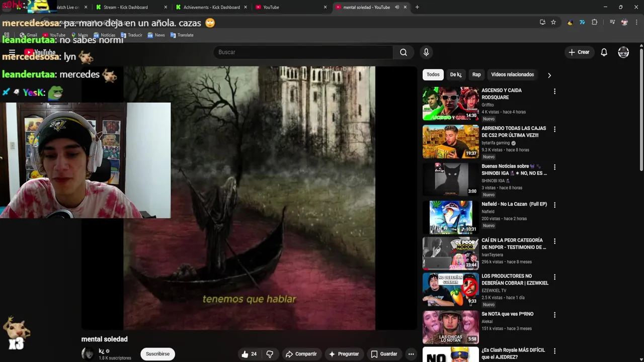The height and width of the screenshot is (362, 644).
Task: Click the Preguntar button
Action: 344,354
